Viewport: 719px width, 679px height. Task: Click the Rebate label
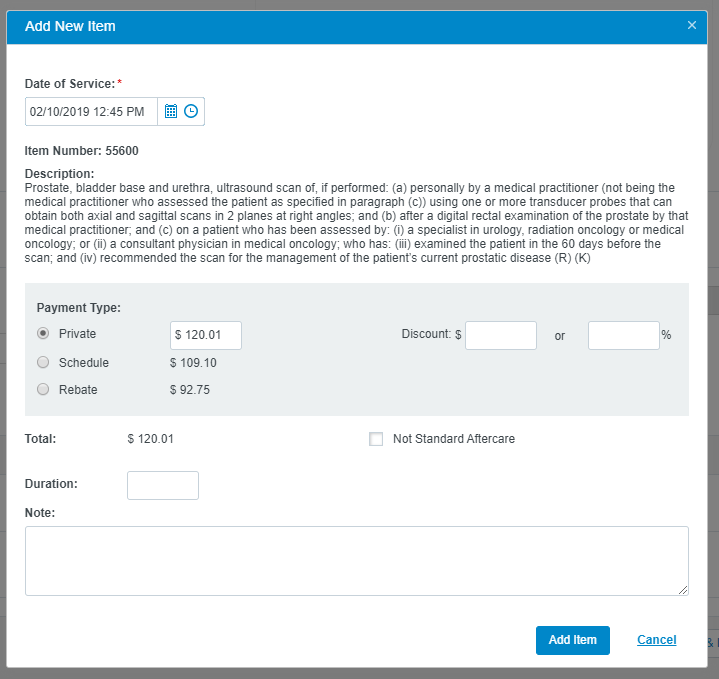point(78,390)
